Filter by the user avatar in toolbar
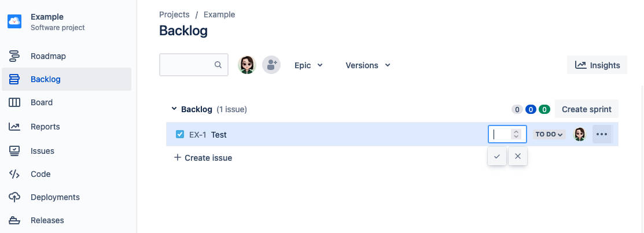 (x=247, y=65)
